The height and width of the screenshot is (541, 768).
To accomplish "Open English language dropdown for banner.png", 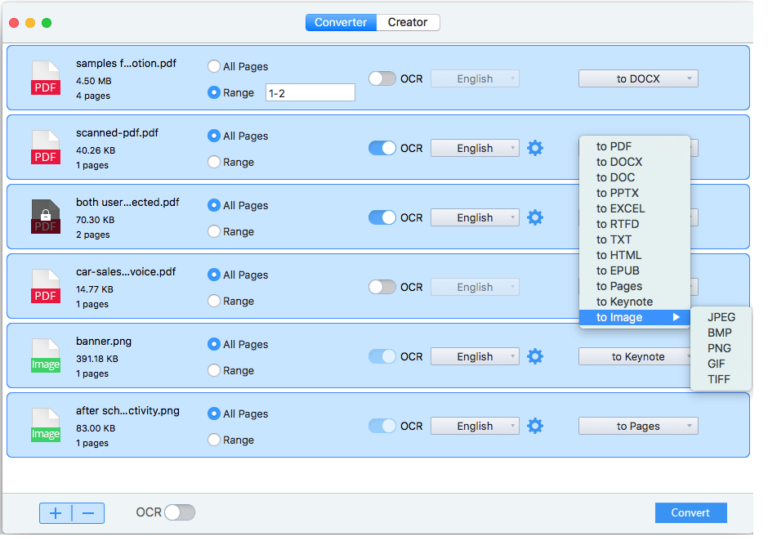I will point(475,356).
